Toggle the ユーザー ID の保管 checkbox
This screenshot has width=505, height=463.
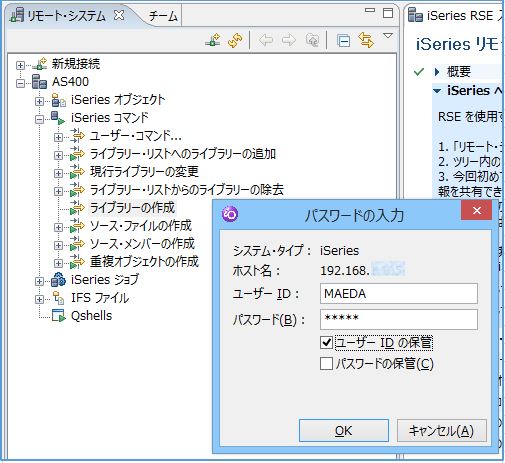pyautogui.click(x=326, y=342)
